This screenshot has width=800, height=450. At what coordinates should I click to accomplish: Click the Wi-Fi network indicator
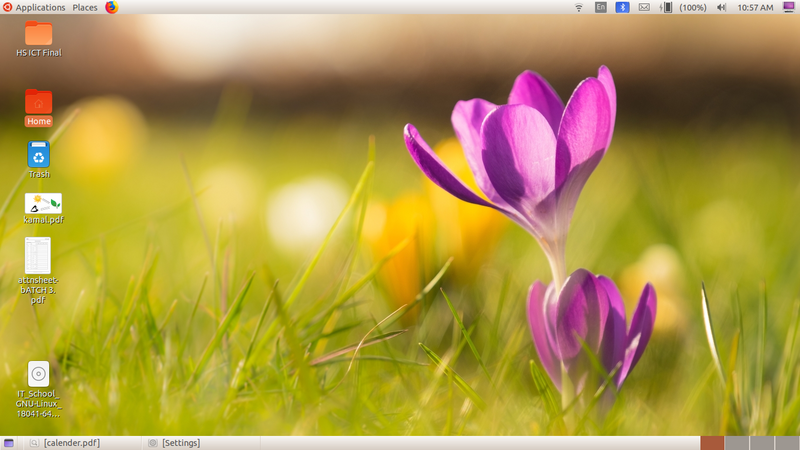point(578,7)
